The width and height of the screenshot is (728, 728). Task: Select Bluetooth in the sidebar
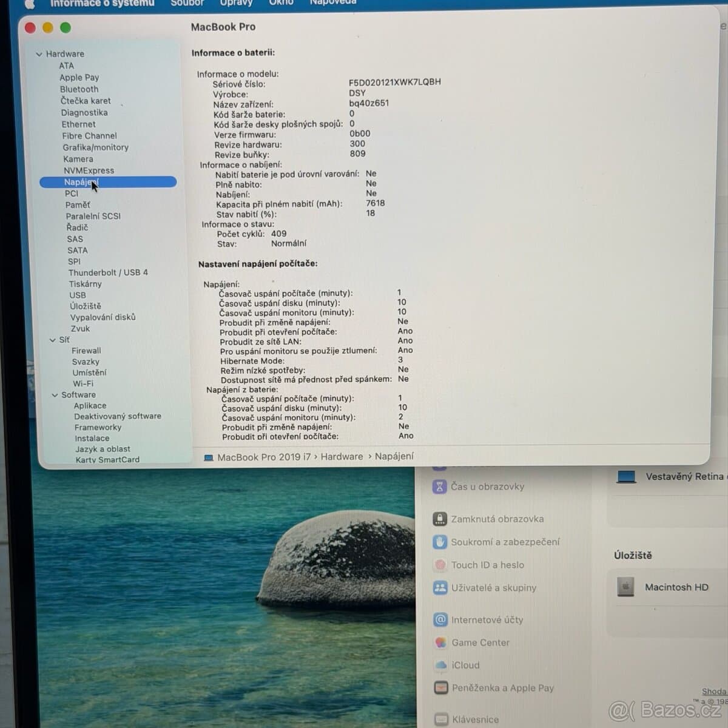click(79, 89)
